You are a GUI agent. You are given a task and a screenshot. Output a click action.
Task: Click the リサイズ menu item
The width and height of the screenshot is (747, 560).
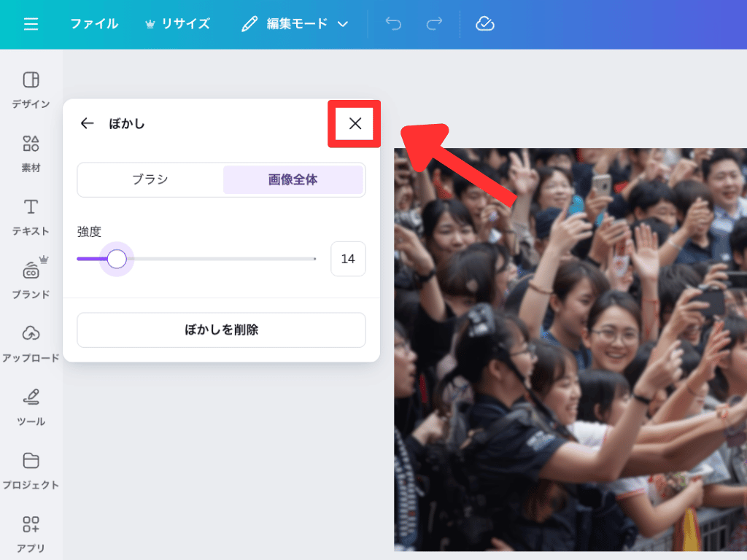click(x=178, y=24)
